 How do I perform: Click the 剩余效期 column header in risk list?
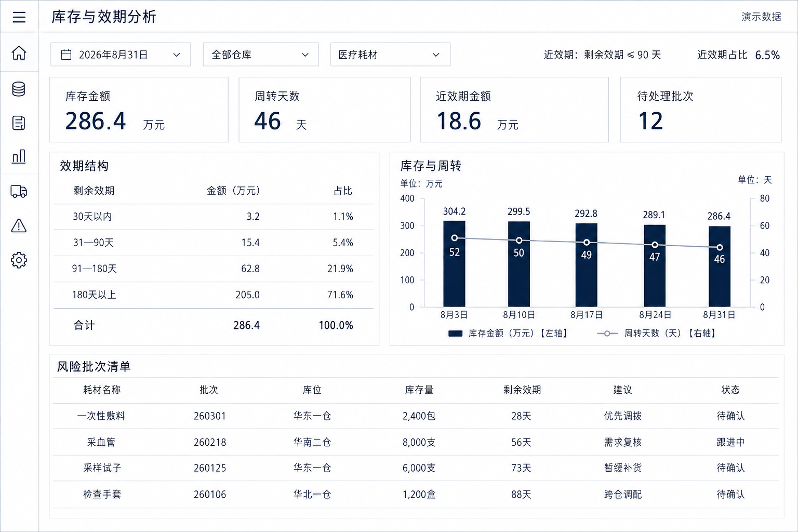(522, 390)
